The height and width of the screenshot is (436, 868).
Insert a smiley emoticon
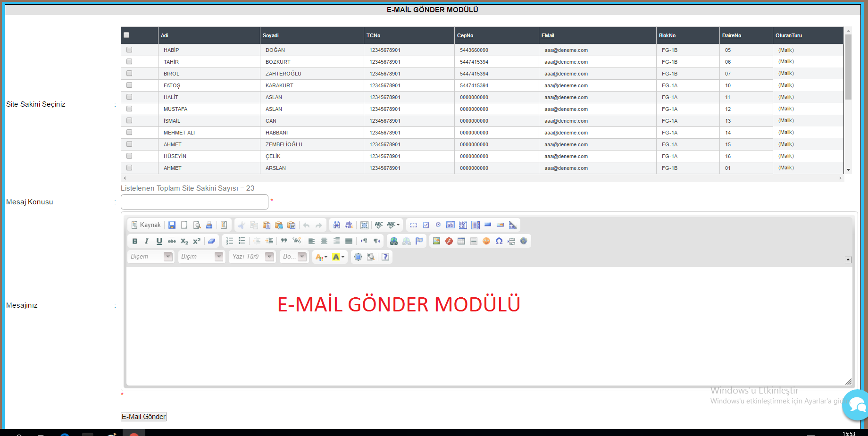486,241
